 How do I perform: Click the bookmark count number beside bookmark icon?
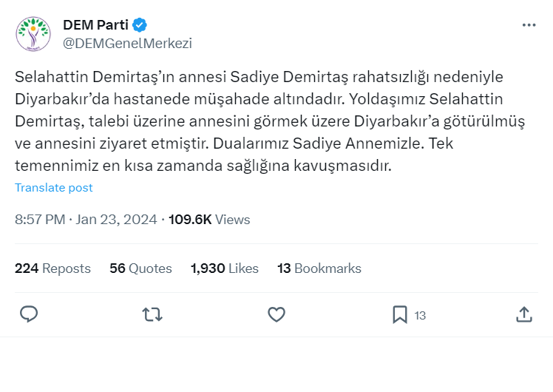click(x=420, y=315)
